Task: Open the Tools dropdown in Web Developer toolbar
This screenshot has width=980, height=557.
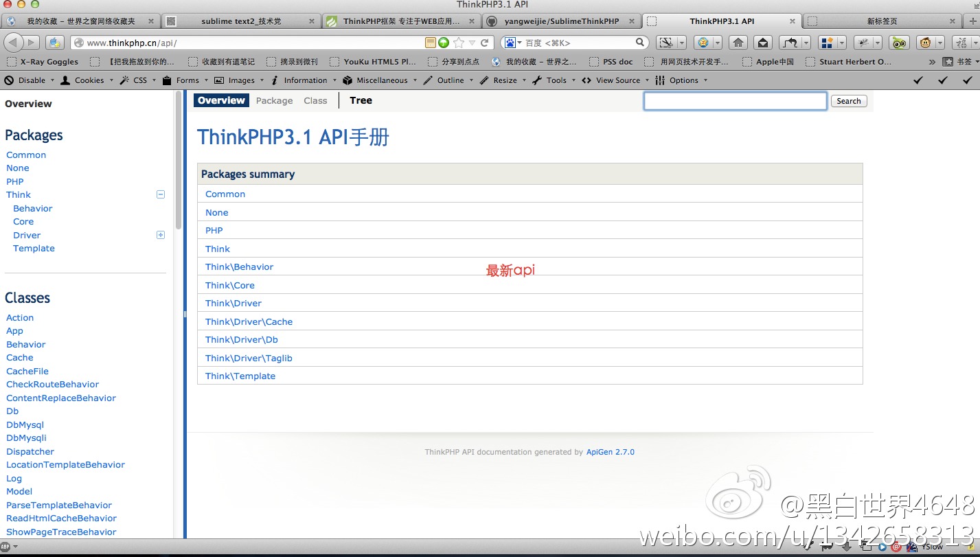Action: point(553,80)
